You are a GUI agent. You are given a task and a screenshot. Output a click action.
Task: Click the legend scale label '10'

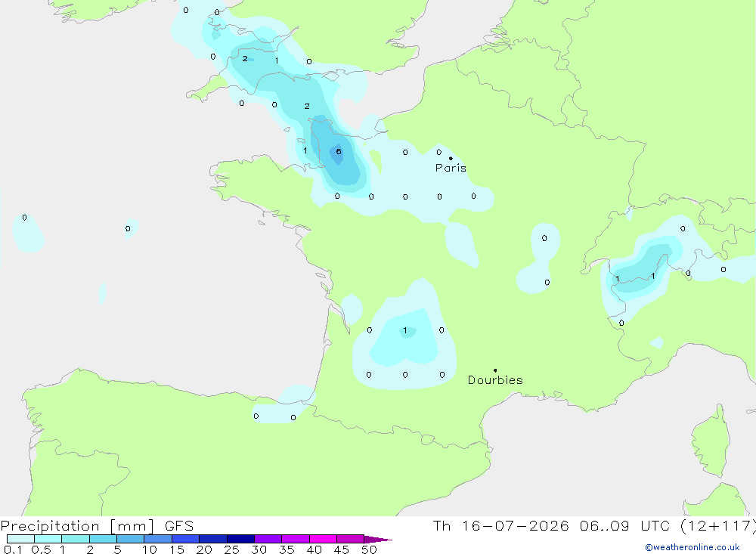coord(149,549)
